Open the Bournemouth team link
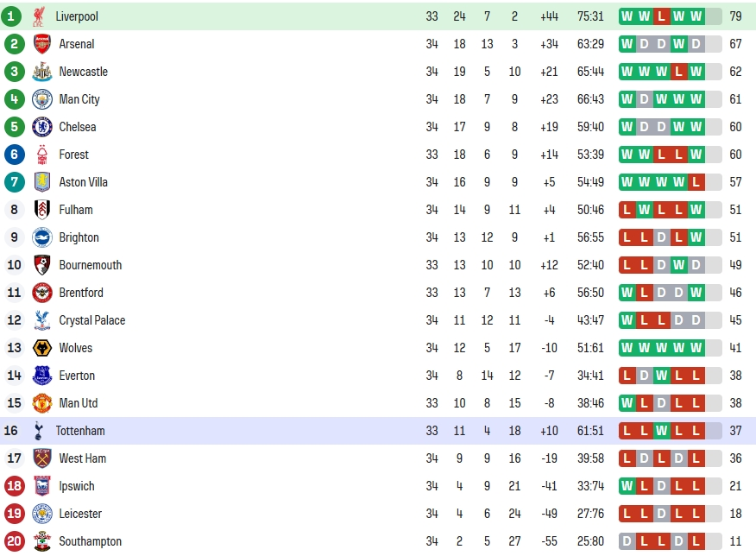 [x=90, y=265]
